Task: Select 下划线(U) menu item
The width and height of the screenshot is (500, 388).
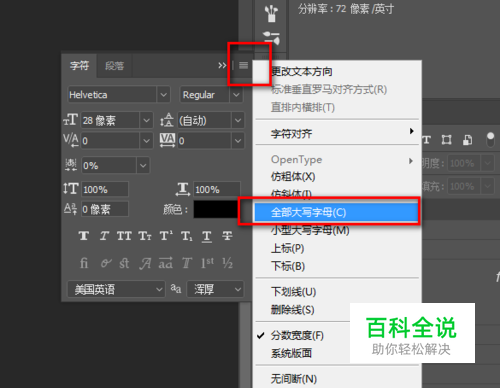Action: [x=337, y=292]
